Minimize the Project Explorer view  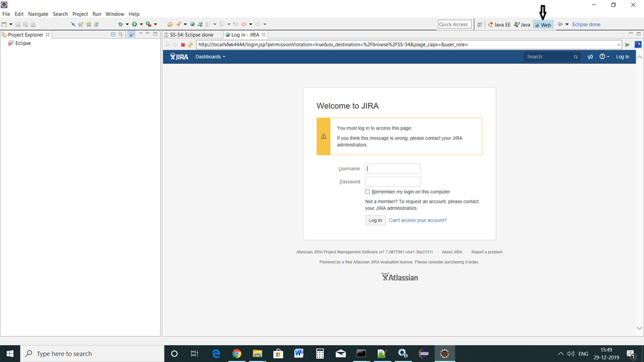click(x=148, y=33)
